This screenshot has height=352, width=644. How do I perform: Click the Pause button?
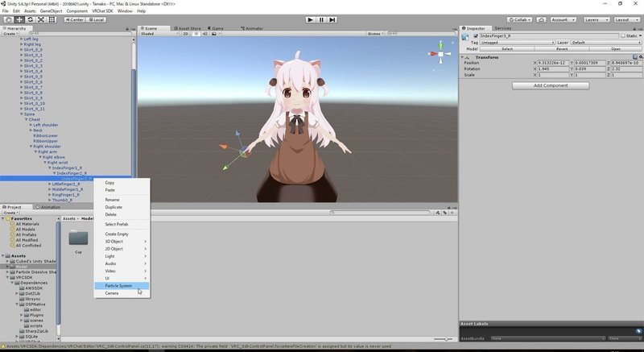click(x=321, y=19)
